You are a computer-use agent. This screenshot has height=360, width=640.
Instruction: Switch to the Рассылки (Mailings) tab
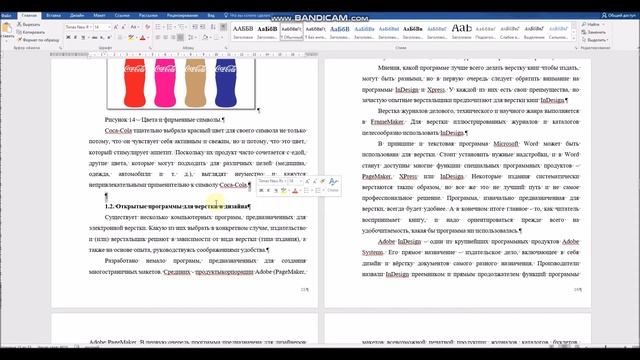click(x=148, y=16)
